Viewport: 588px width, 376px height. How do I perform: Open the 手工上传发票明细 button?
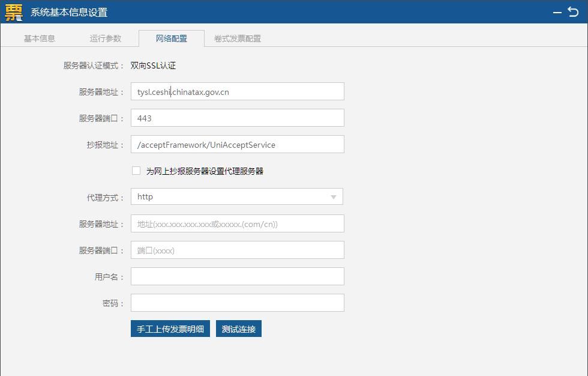click(x=170, y=329)
